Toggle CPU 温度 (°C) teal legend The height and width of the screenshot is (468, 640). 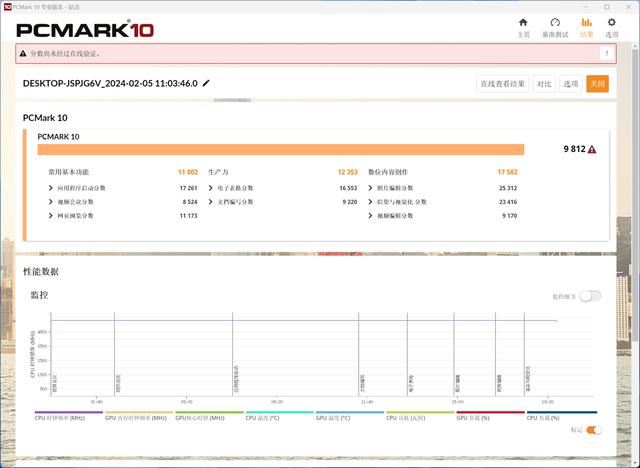pyautogui.click(x=280, y=416)
